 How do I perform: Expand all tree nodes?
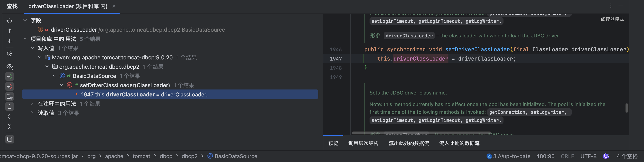9,117
